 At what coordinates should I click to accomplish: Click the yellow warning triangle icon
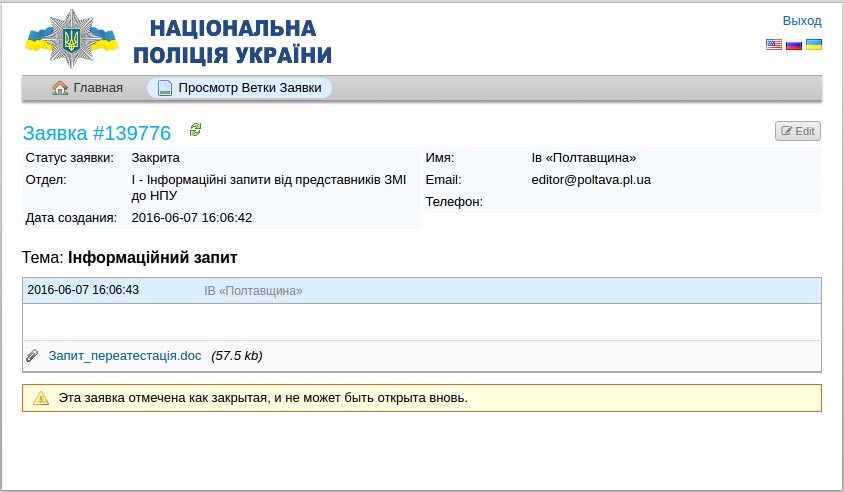(41, 398)
